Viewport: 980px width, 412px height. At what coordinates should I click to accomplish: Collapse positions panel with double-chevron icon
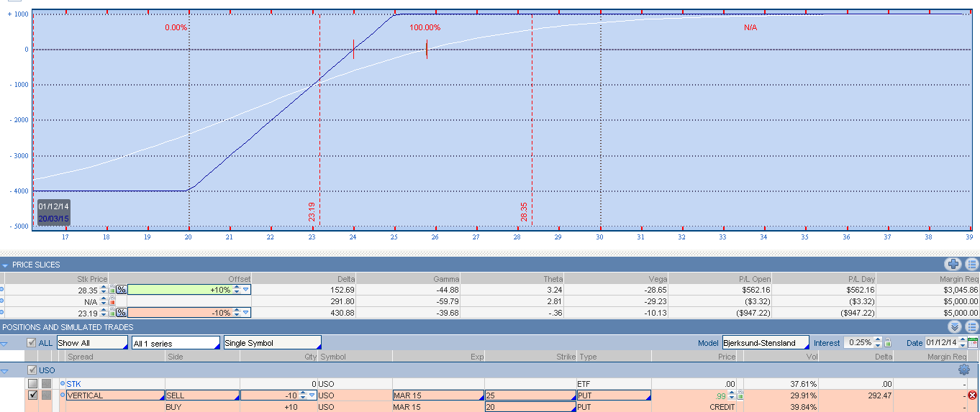(953, 326)
